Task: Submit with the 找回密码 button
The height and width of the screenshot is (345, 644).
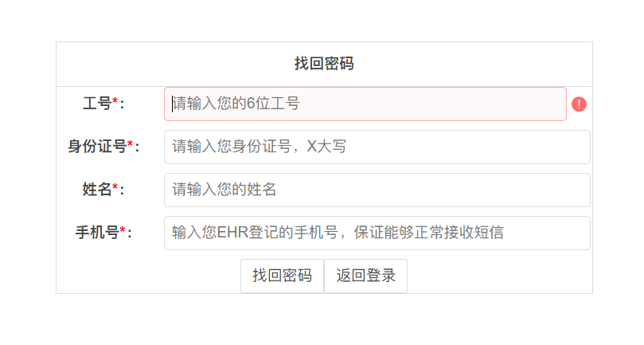Action: click(x=282, y=276)
